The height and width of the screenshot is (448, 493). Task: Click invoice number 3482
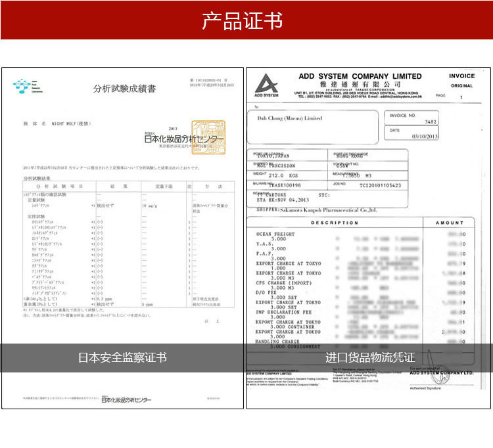pos(431,122)
